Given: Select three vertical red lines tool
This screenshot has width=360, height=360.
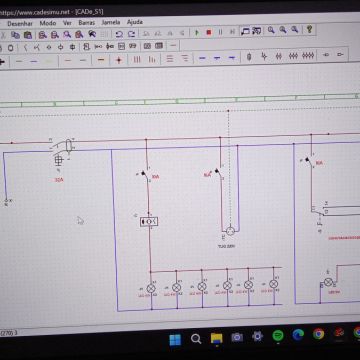Looking at the screenshot, I should 137,60.
